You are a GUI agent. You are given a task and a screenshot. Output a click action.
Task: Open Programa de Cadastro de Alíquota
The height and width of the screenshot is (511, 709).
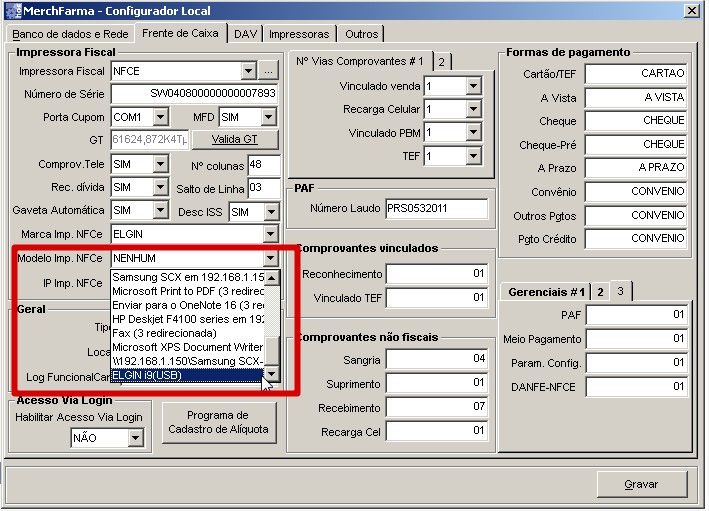click(219, 422)
